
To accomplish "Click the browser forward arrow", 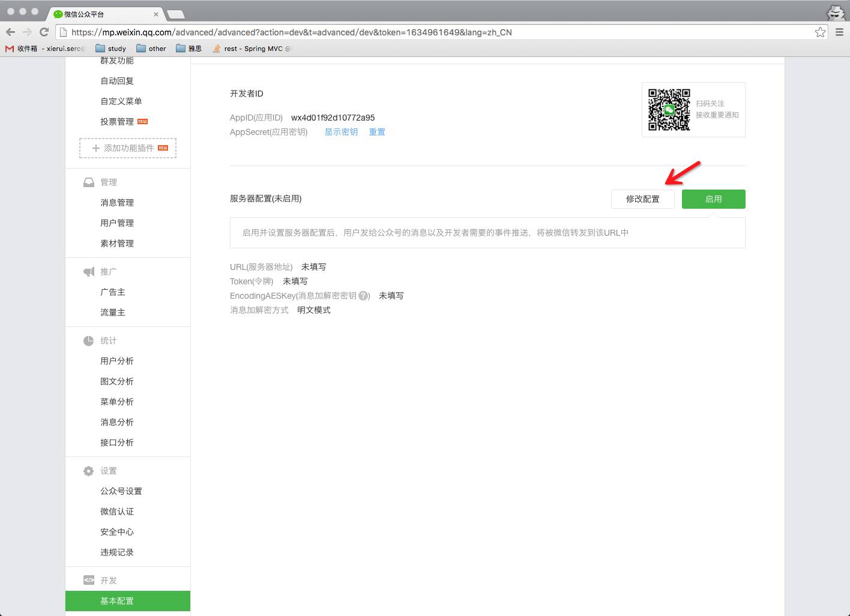I will click(x=27, y=32).
